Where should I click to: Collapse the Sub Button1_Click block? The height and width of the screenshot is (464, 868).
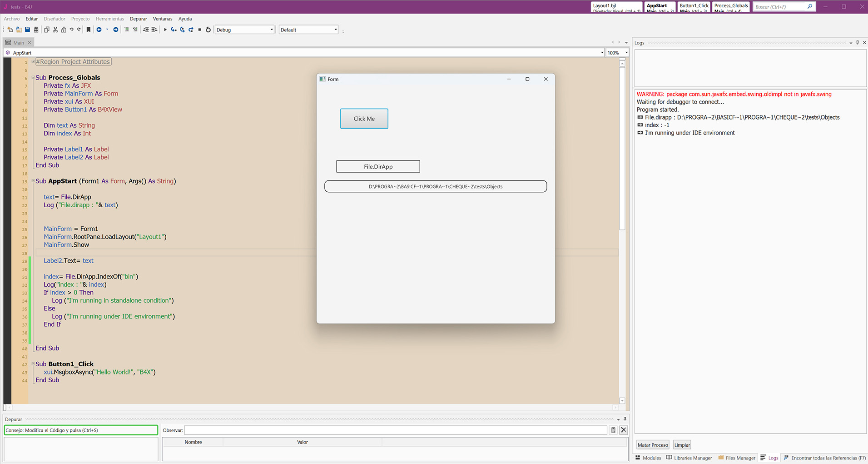click(x=33, y=364)
